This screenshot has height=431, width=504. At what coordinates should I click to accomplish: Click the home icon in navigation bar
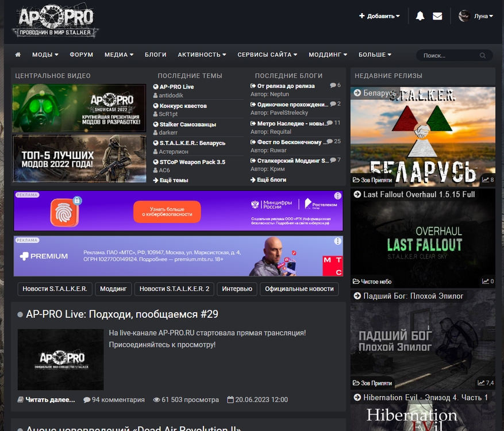pyautogui.click(x=18, y=55)
